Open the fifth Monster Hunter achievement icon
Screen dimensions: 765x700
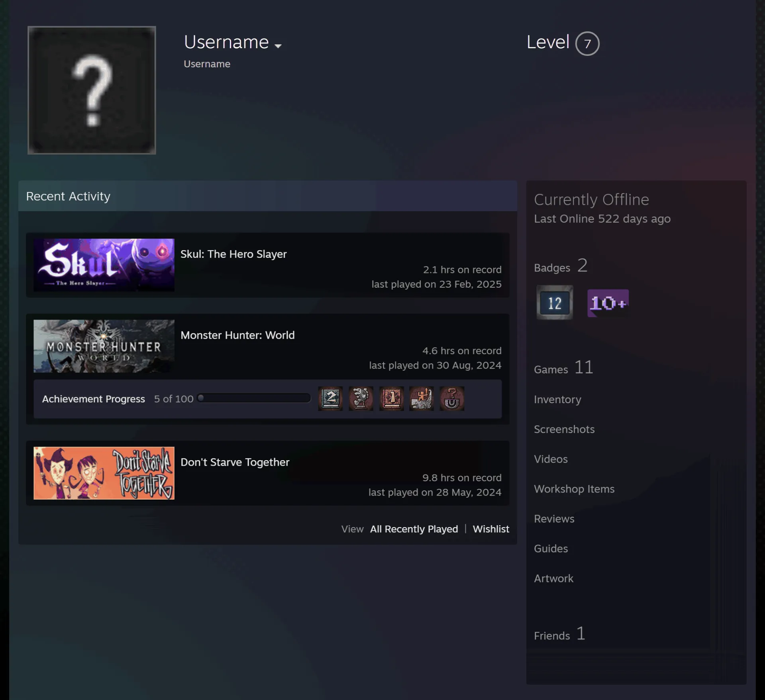tap(452, 398)
